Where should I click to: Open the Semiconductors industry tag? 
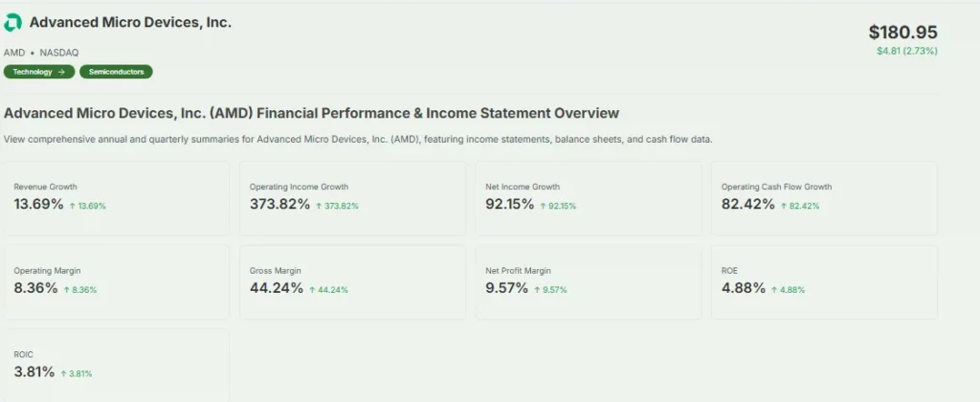(x=116, y=72)
